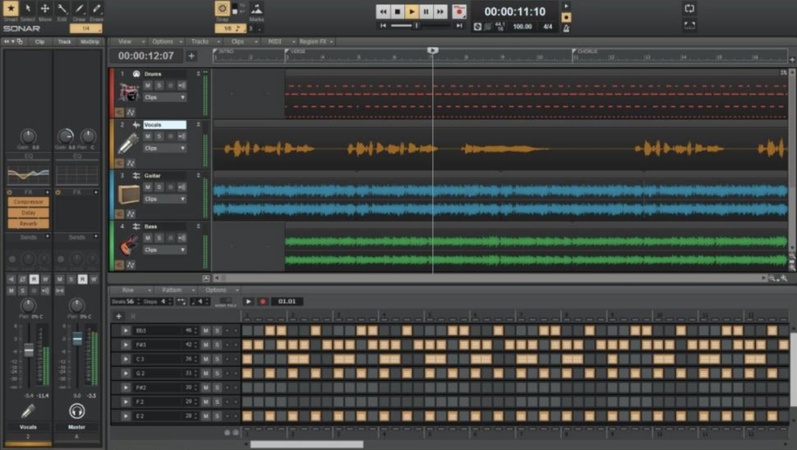Open the Clips menu
This screenshot has height=450, width=797.
coord(241,42)
